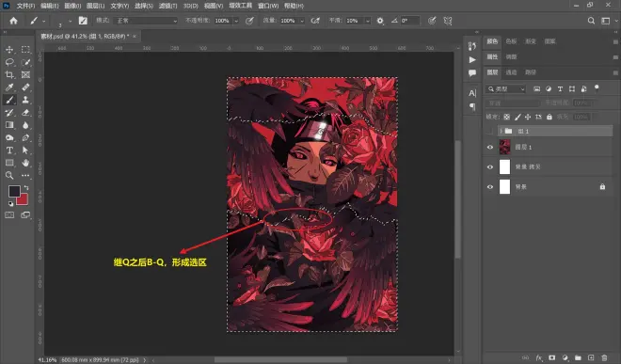The image size is (621, 364).
Task: Click the foreground color swatch
Action: coord(14,191)
